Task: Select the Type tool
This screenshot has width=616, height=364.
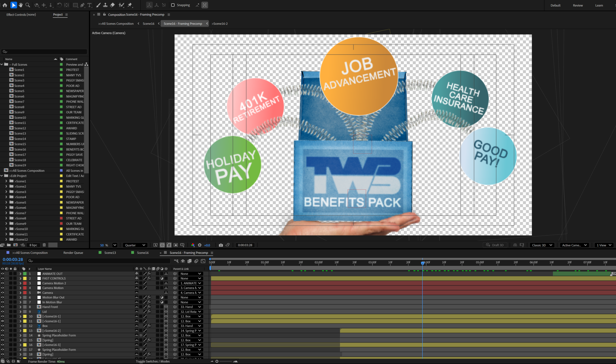Action: pyautogui.click(x=90, y=5)
